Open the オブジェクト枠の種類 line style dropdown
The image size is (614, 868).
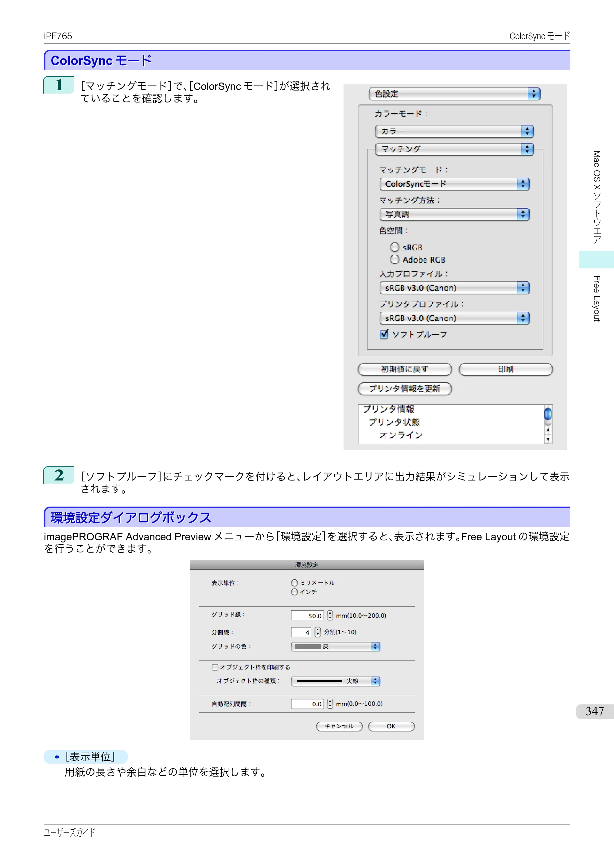(336, 681)
